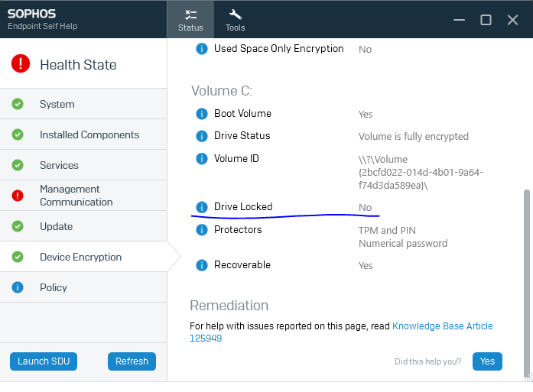Click the 'Volume is fully encrypted' value

pyautogui.click(x=414, y=137)
